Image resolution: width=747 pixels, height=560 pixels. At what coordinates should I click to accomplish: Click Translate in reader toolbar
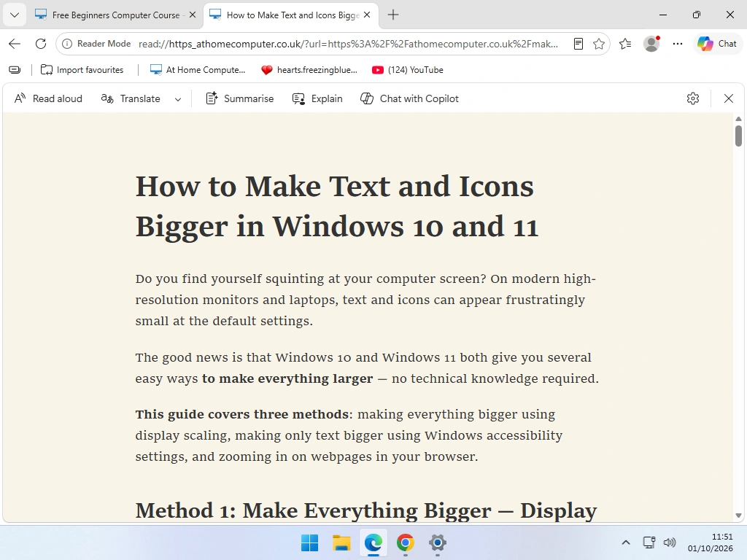tap(131, 98)
